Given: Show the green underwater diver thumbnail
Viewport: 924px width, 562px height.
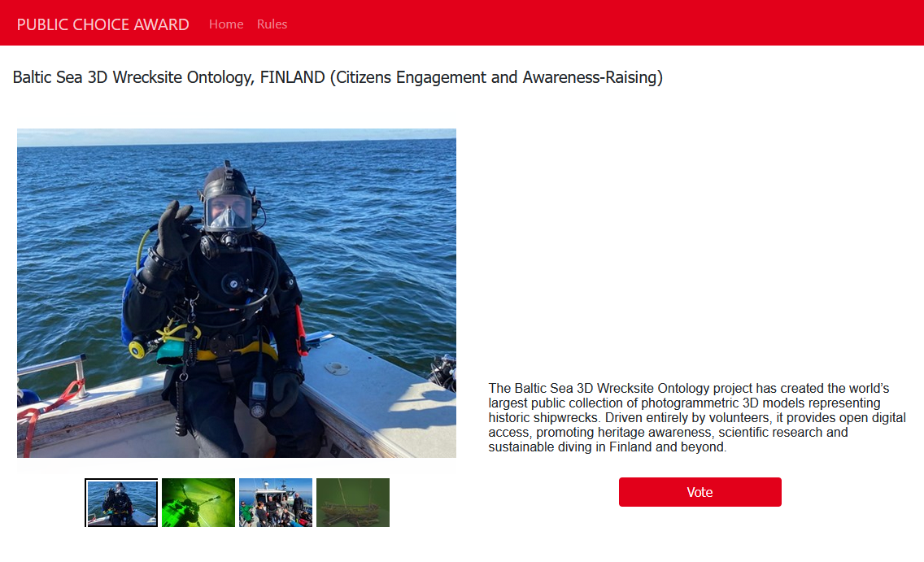Looking at the screenshot, I should (x=198, y=503).
